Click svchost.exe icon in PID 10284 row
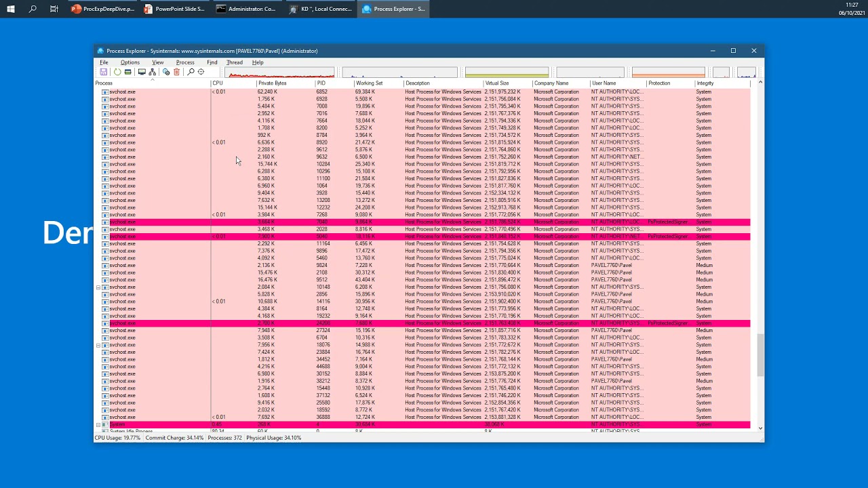The height and width of the screenshot is (488, 868). tap(105, 164)
